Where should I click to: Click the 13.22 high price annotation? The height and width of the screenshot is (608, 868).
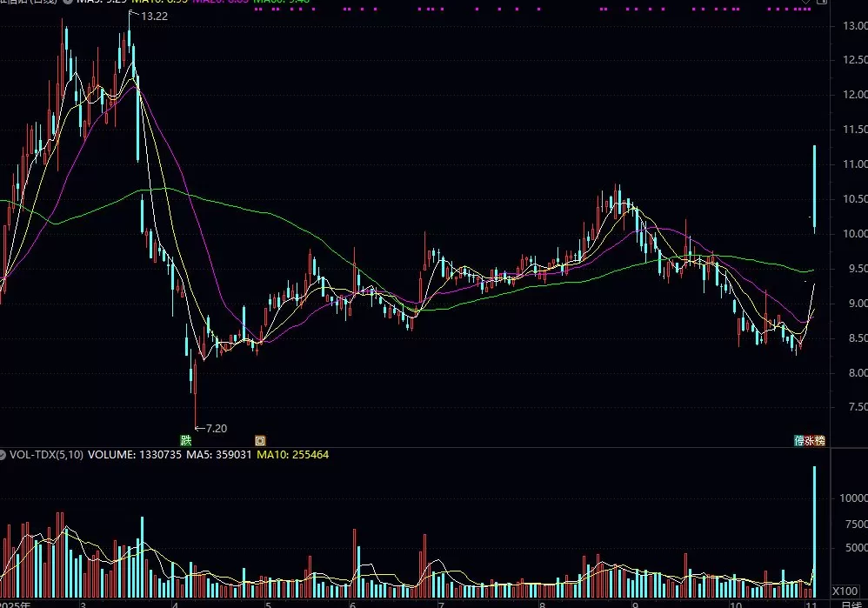coord(154,16)
